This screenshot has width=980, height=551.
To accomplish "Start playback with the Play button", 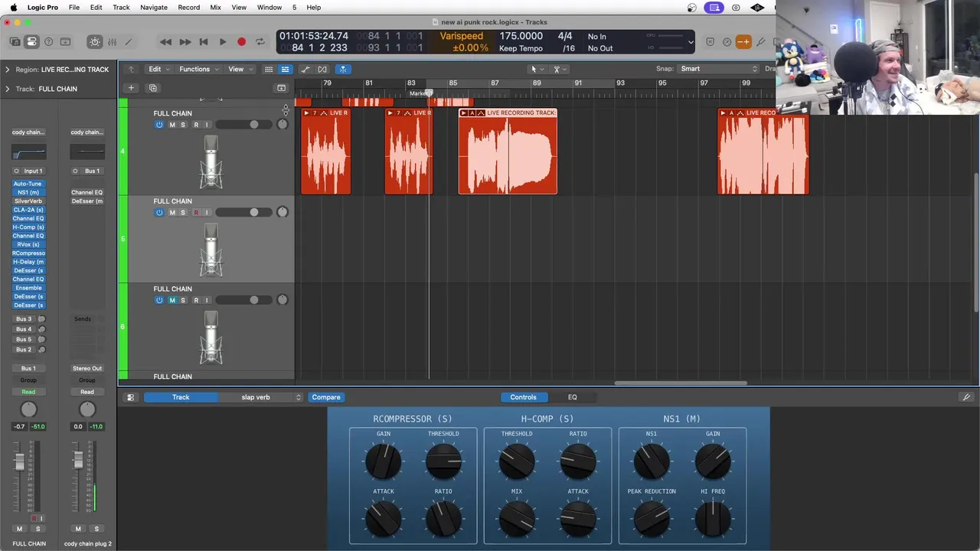I will (x=222, y=42).
